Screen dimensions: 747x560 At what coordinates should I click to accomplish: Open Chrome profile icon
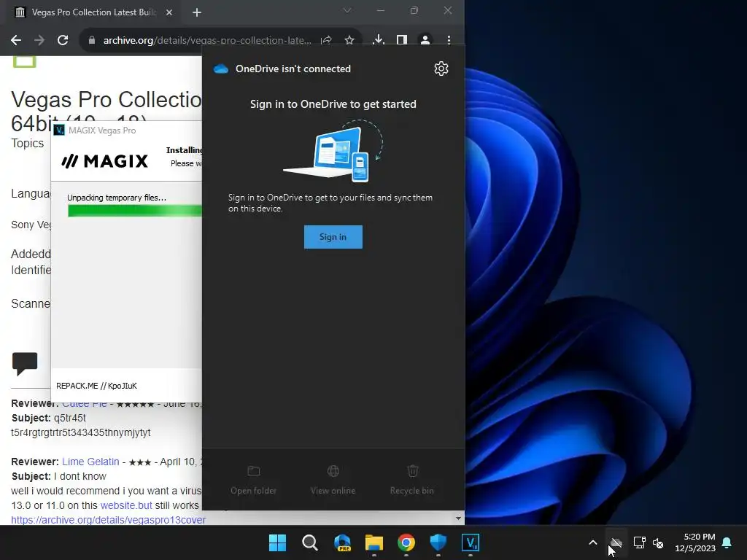425,40
